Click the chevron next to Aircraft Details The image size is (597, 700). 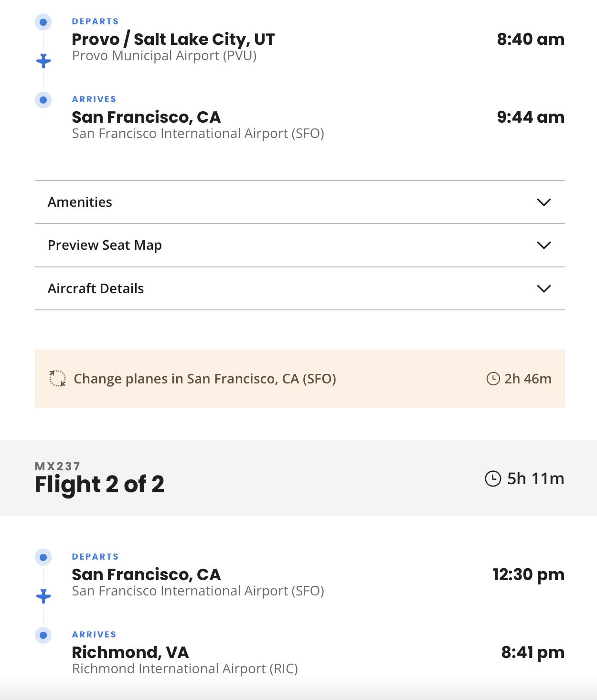[x=544, y=288]
